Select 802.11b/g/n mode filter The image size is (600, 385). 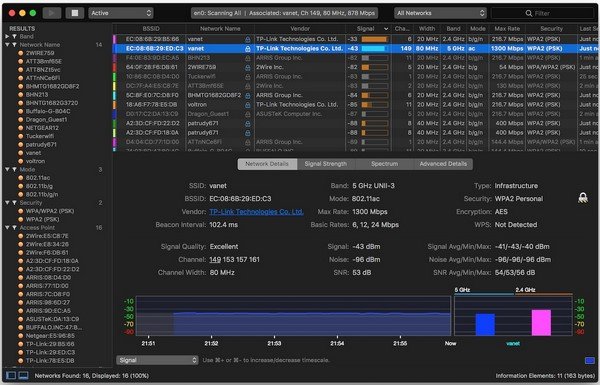(x=42, y=194)
